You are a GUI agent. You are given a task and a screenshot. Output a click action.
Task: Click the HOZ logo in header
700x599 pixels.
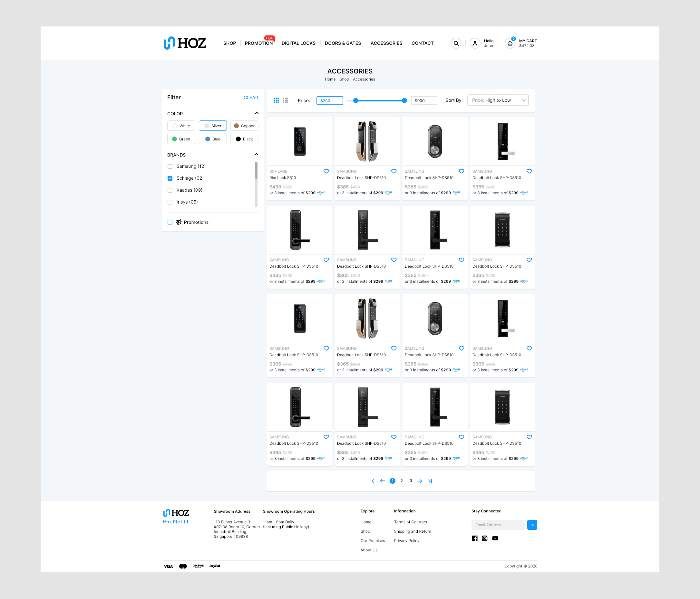[x=184, y=43]
